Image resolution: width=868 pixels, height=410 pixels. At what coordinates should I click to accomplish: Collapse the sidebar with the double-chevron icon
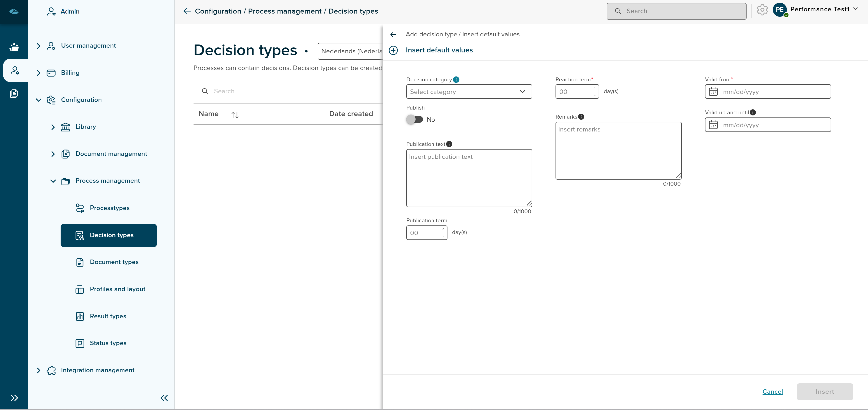164,398
